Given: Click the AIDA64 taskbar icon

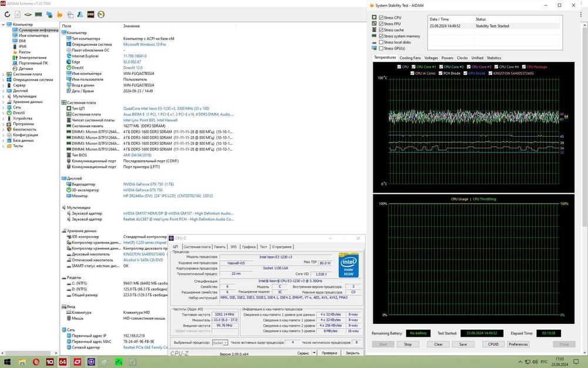Looking at the screenshot, I should point(63,362).
